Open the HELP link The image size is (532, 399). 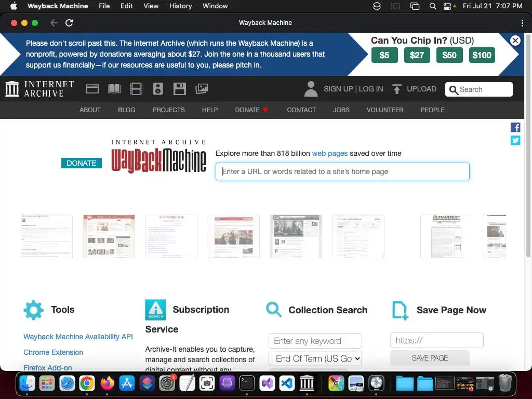[x=210, y=110]
